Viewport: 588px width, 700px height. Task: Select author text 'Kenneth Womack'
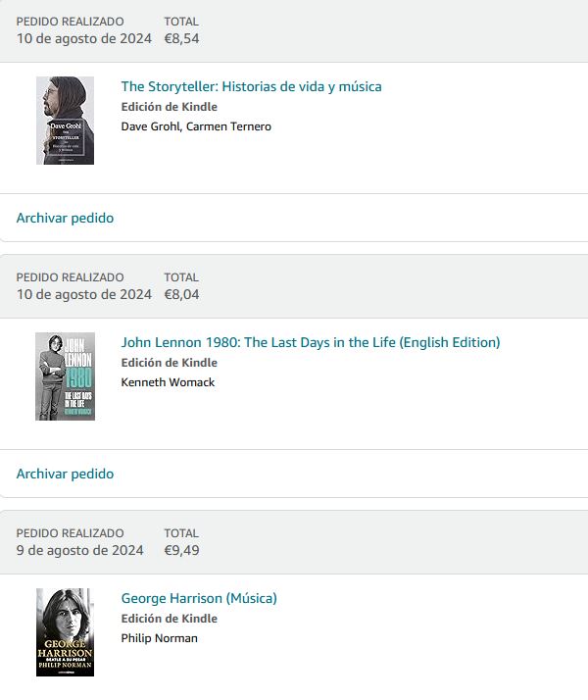point(168,382)
